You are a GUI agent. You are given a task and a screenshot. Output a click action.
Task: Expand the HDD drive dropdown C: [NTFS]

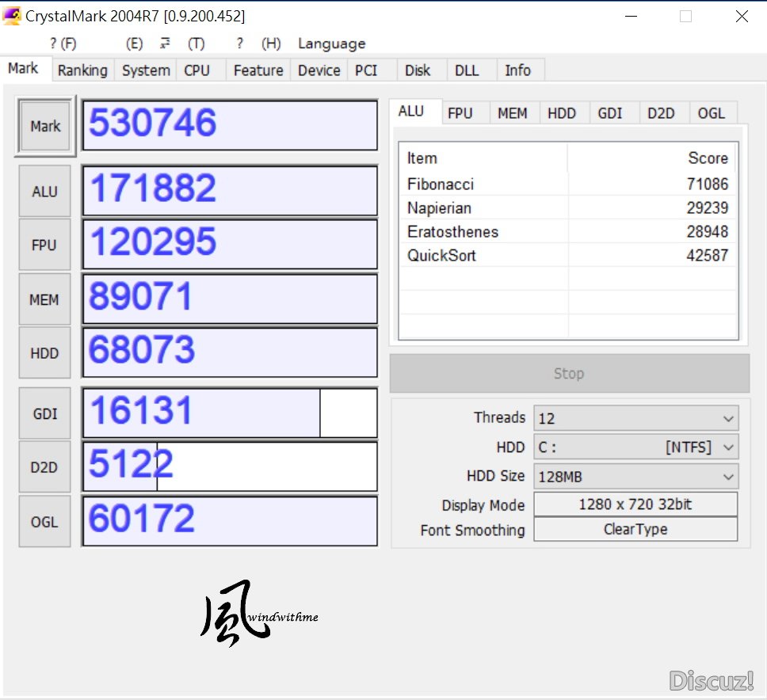coord(636,447)
